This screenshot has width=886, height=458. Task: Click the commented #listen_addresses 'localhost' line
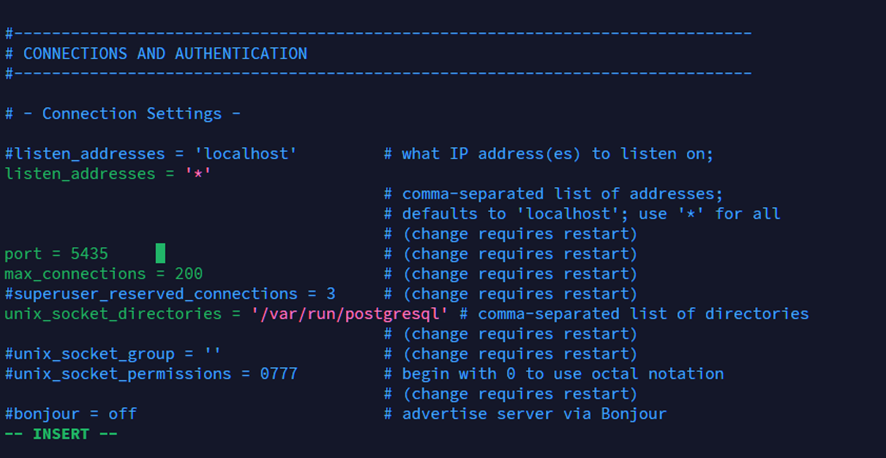click(150, 154)
